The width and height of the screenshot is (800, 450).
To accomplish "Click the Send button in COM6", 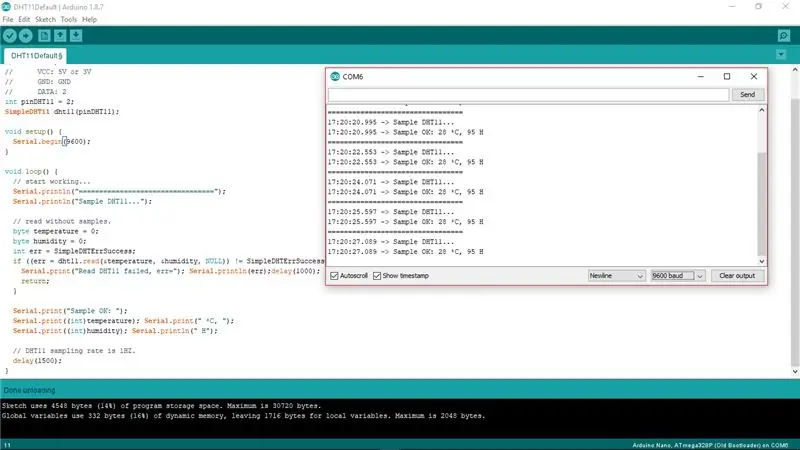I will click(747, 95).
